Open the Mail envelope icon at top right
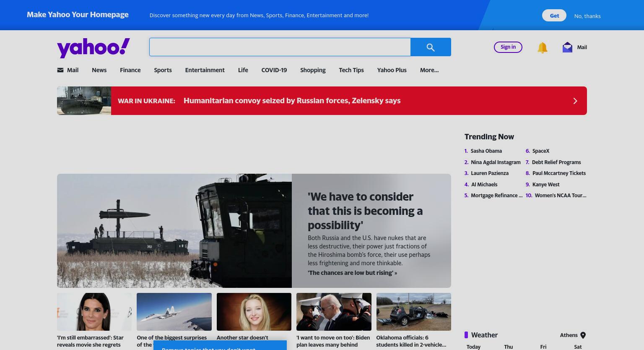Image resolution: width=644 pixels, height=350 pixels. 567,47
